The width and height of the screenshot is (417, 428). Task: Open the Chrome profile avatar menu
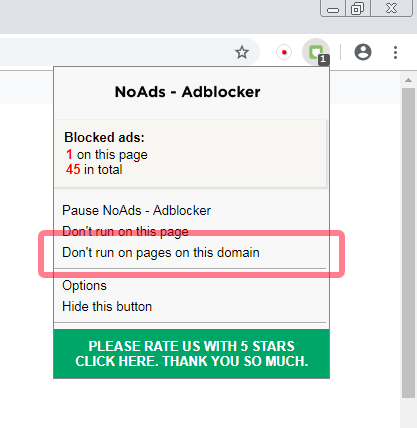click(x=363, y=52)
